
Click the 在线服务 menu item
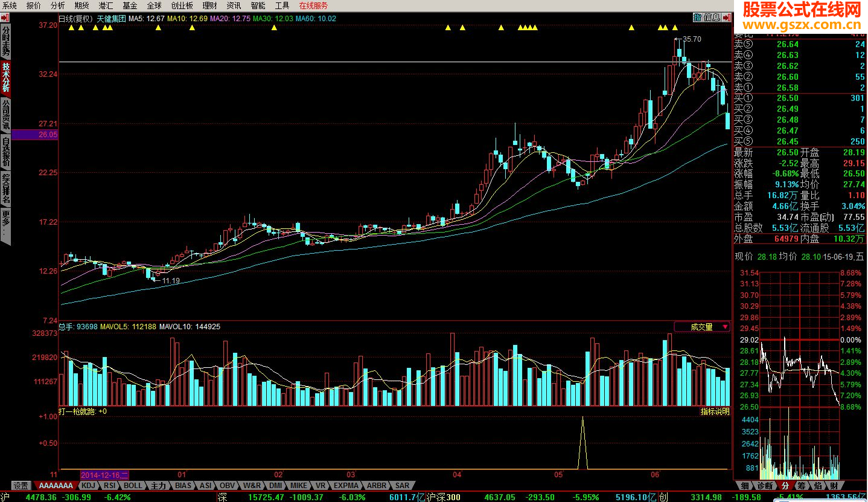click(x=314, y=5)
